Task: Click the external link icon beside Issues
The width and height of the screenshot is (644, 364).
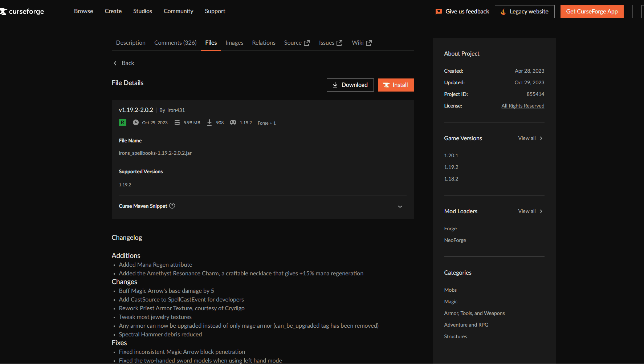Action: pos(339,43)
